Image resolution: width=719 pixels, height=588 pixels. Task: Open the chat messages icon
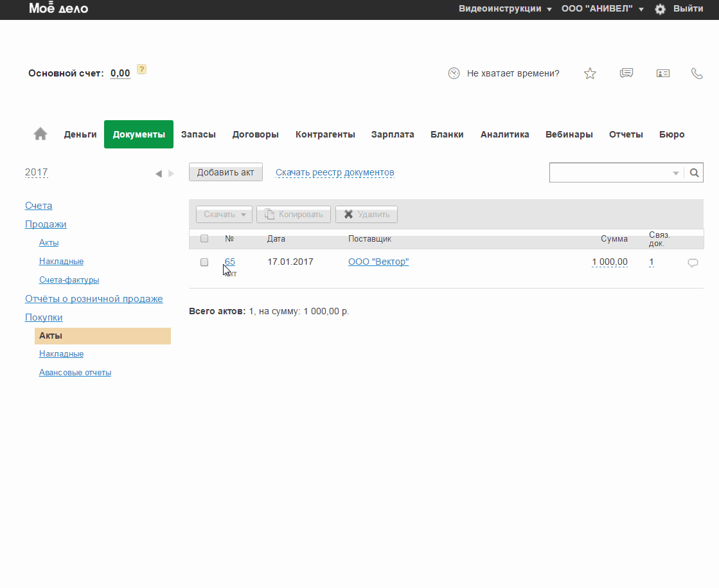coord(626,73)
